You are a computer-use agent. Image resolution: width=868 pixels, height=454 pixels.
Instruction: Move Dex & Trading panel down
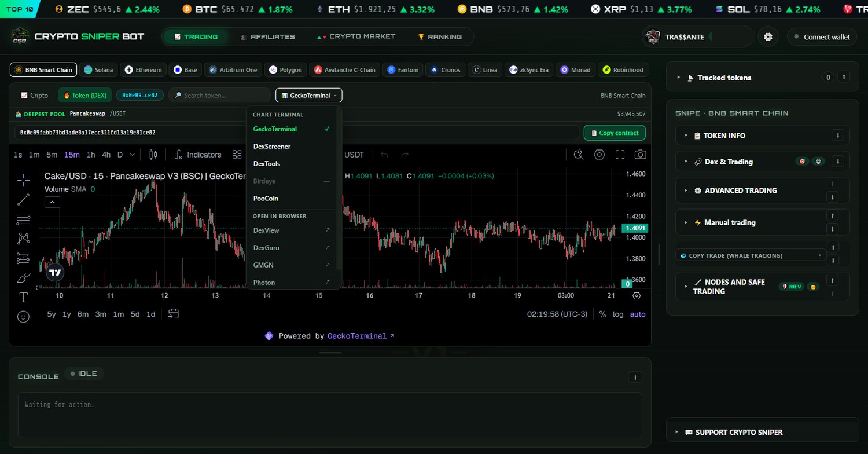pyautogui.click(x=837, y=162)
